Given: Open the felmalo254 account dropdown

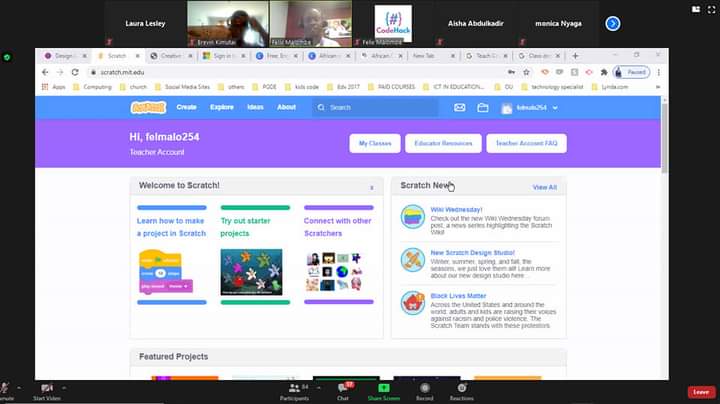Looking at the screenshot, I should (530, 107).
